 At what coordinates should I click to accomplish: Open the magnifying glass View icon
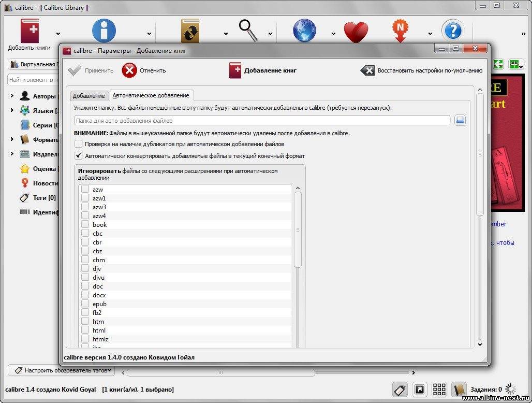[248, 31]
